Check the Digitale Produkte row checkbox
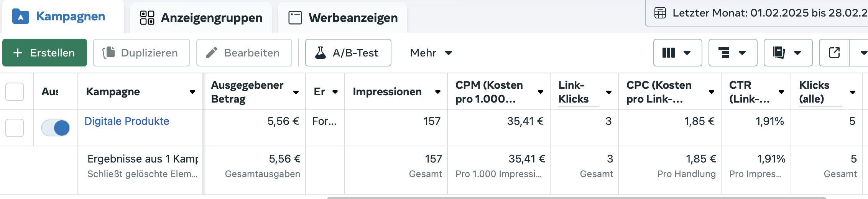 (15, 128)
